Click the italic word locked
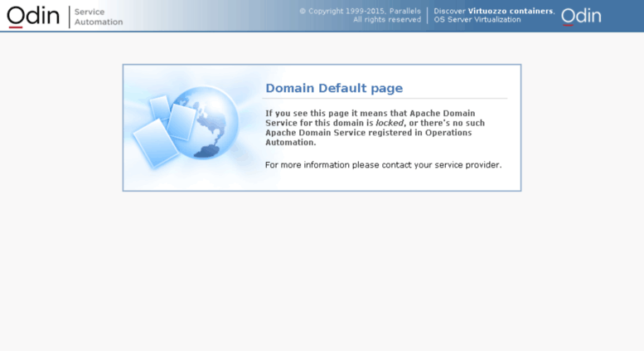This screenshot has width=644, height=351. pyautogui.click(x=389, y=123)
